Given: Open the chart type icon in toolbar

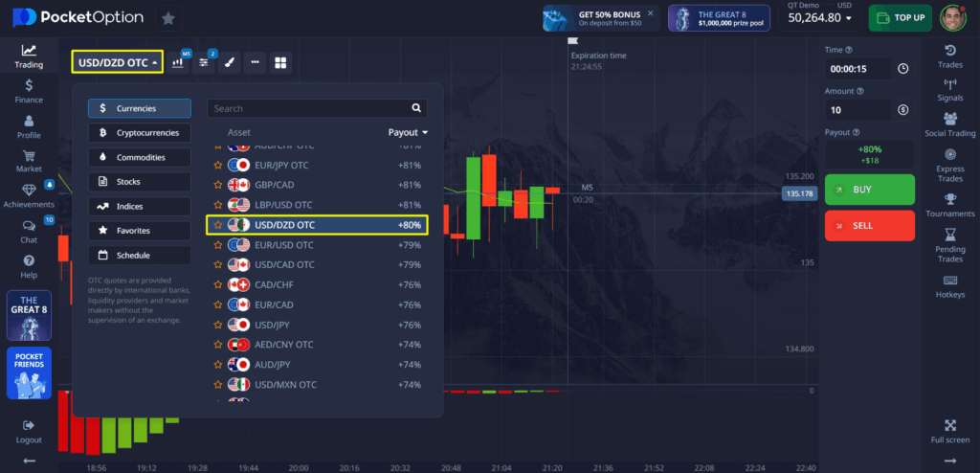Looking at the screenshot, I should point(178,62).
